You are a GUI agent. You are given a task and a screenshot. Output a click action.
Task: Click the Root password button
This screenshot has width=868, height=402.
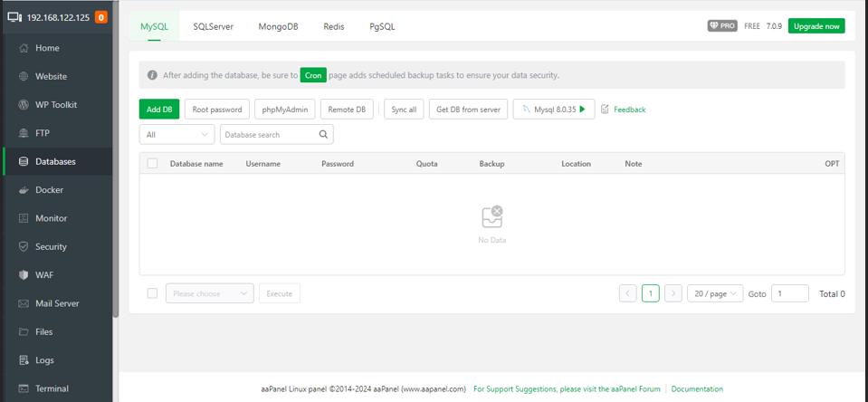point(217,109)
